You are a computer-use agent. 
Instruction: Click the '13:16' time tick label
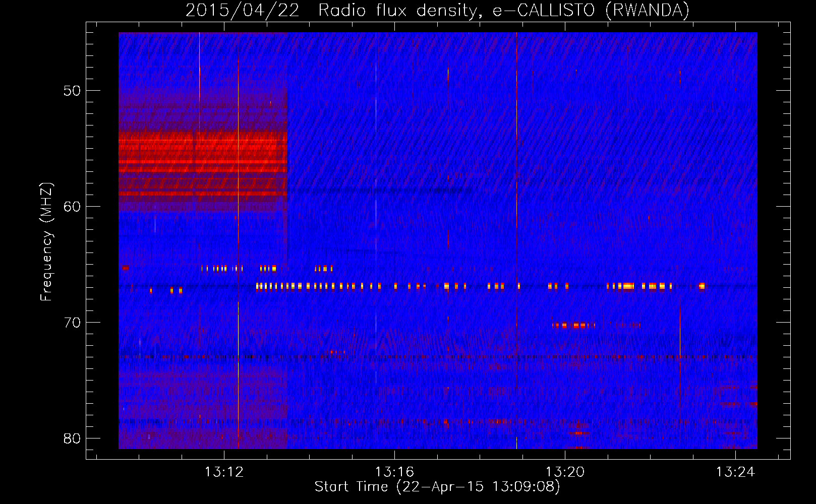point(394,472)
